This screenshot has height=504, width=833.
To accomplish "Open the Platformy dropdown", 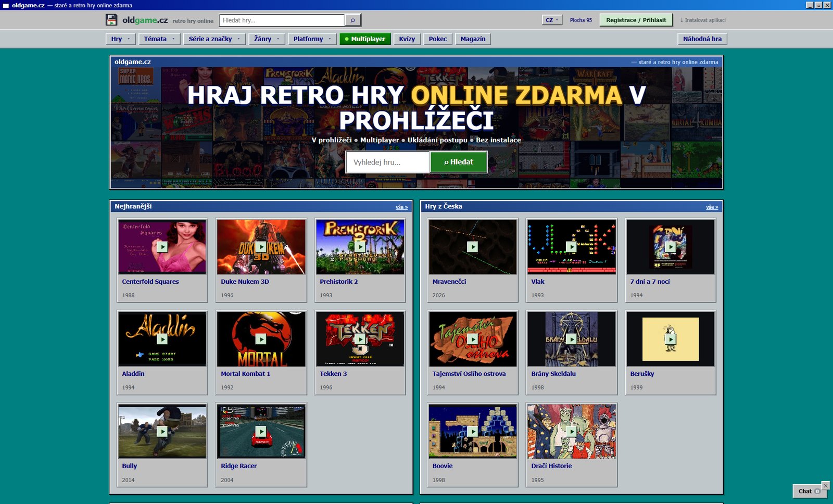I will 312,39.
